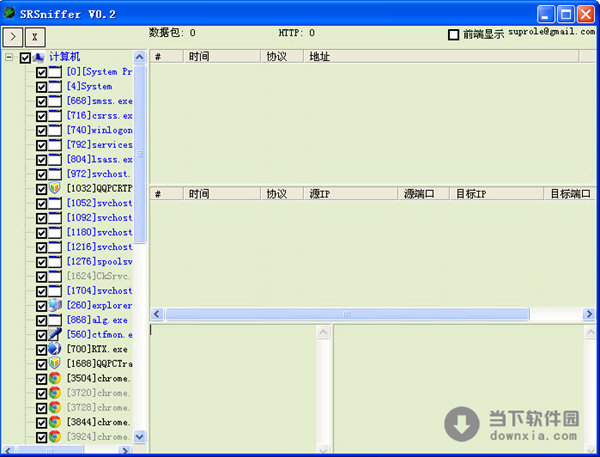Click the Chrome icon of [3720]chrome
The height and width of the screenshot is (457, 600).
(55, 393)
